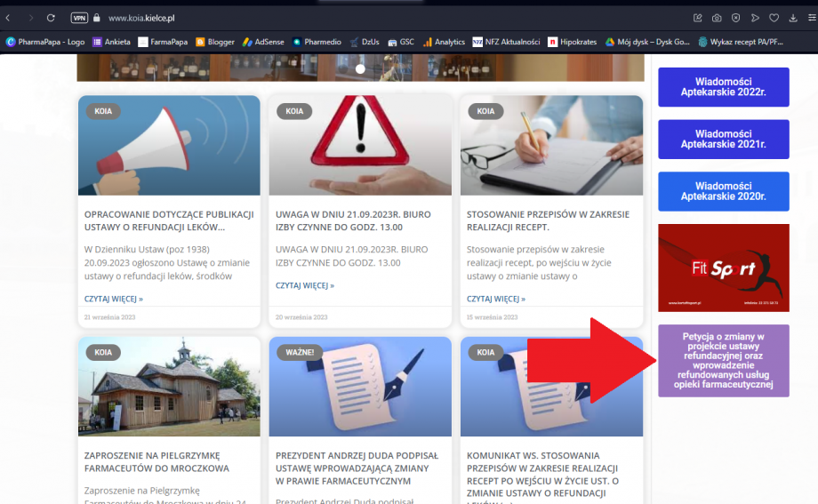This screenshot has height=504, width=818.
Task: Click the date 15 września 2023
Action: (x=492, y=317)
